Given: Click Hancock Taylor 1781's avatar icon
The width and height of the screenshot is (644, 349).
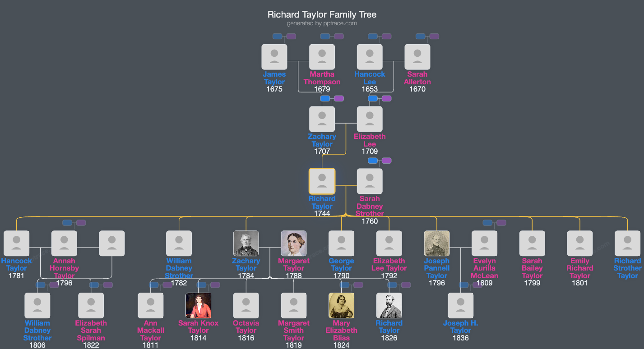Looking at the screenshot, I should (17, 243).
